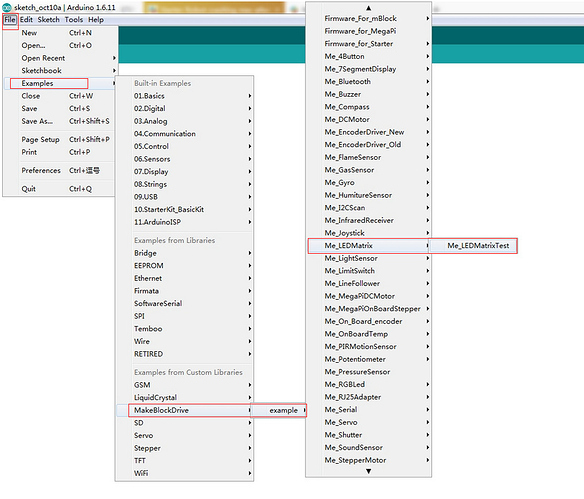
Task: Select Me_Gyro example folder
Action: [x=369, y=183]
